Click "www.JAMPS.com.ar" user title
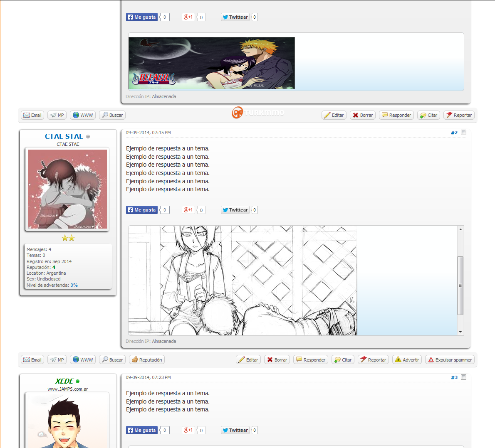Viewport: 495px width, 448px height. coord(67,389)
